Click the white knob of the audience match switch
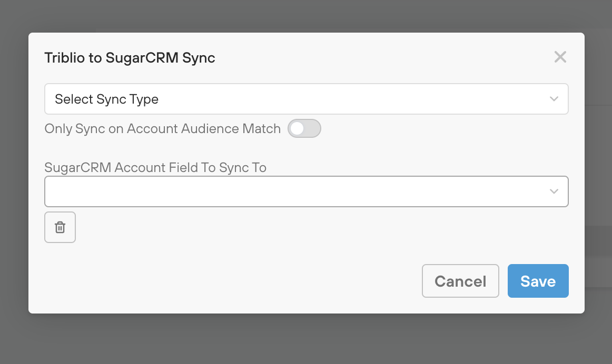The height and width of the screenshot is (364, 612). tap(298, 129)
